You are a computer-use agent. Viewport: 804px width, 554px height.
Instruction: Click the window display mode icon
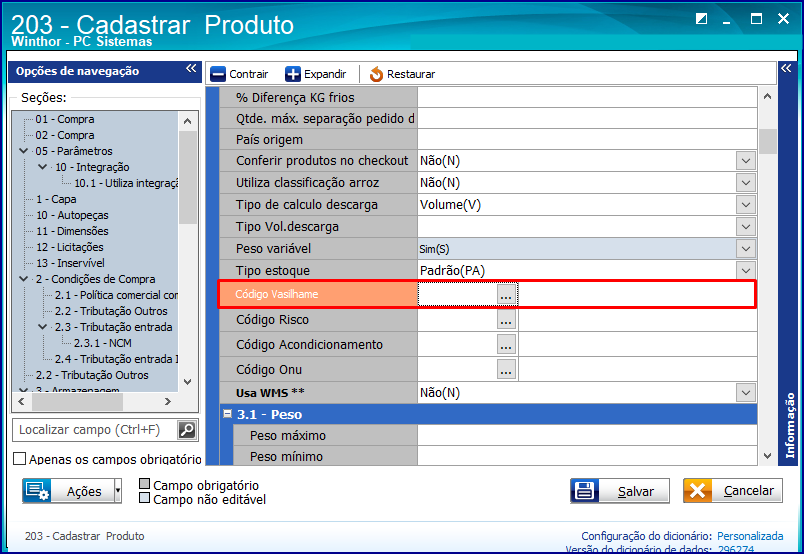point(701,19)
